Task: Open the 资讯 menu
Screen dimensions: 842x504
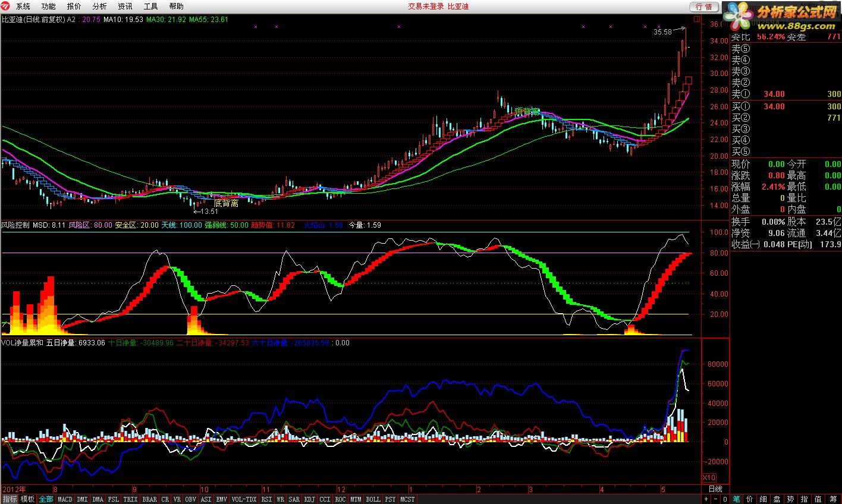Action: coord(125,7)
